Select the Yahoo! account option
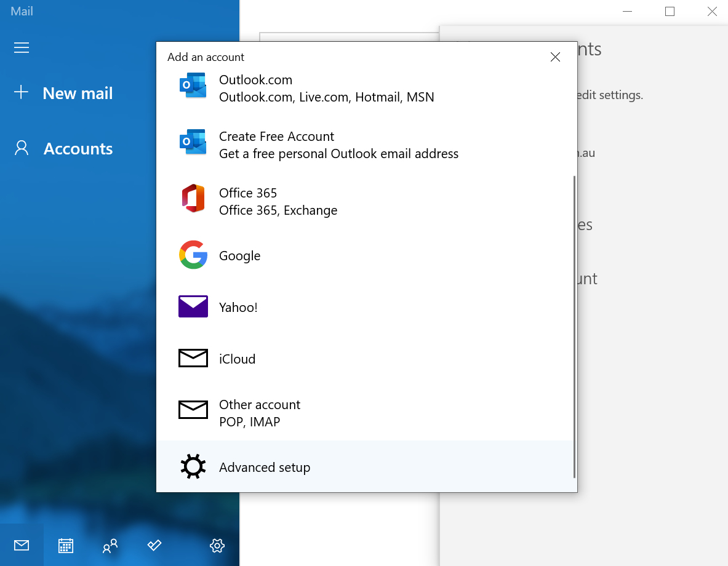This screenshot has height=566, width=728. (x=365, y=306)
